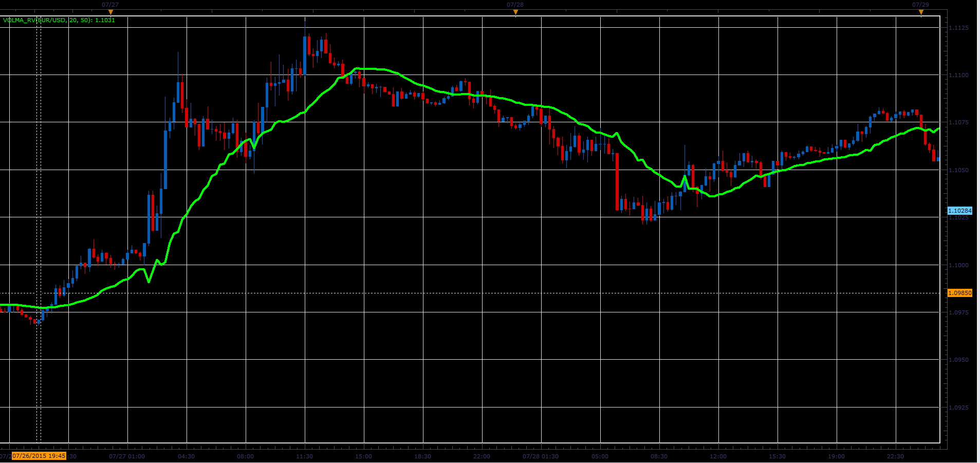Click the 22:30 time axis label
The image size is (980, 463).
(x=895, y=456)
